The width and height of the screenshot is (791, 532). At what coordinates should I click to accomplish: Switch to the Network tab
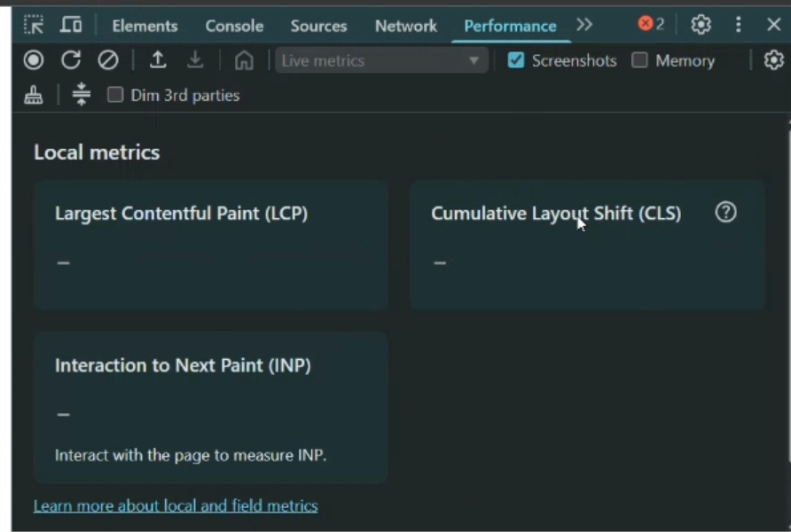point(406,26)
